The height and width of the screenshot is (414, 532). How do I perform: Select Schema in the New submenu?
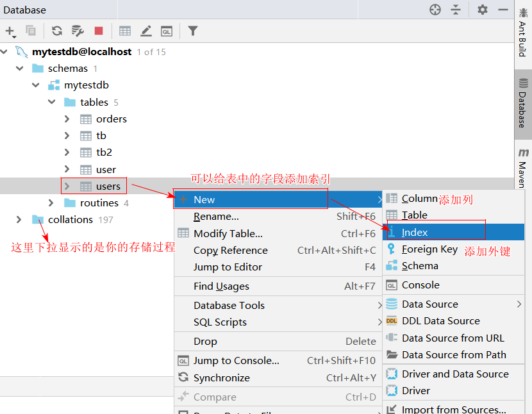click(x=454, y=266)
